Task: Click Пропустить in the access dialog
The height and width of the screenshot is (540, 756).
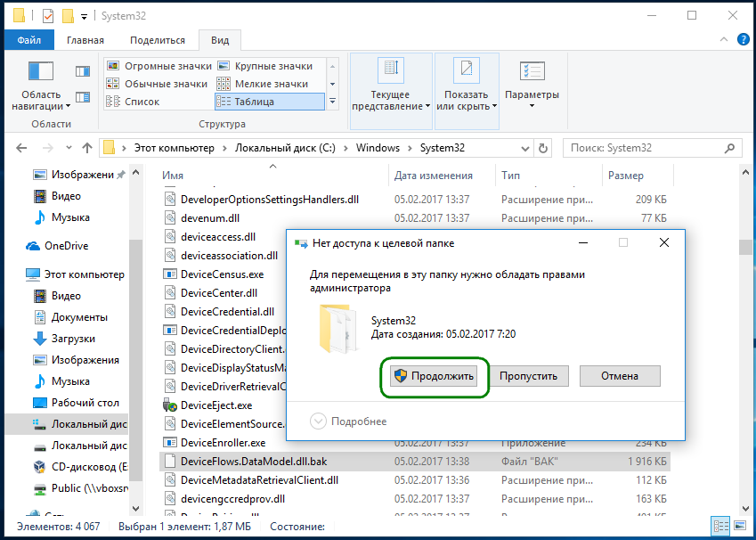Action: 528,376
